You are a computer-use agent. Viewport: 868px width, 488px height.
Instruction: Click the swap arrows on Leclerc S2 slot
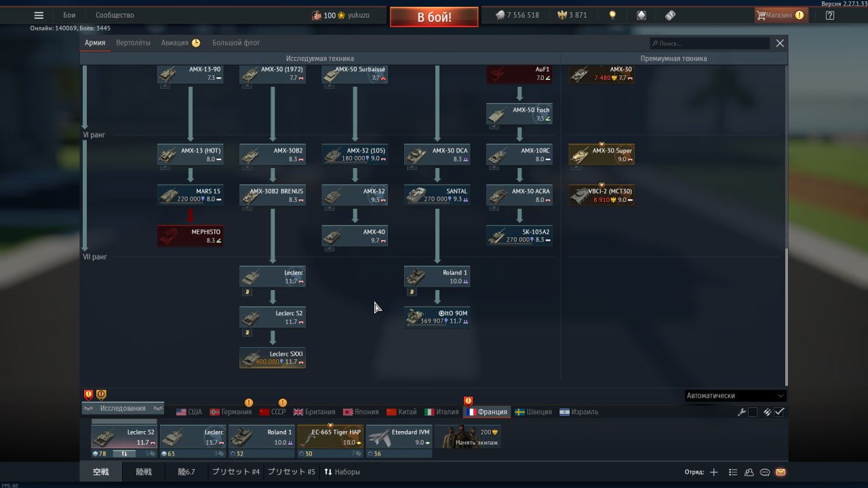point(124,453)
